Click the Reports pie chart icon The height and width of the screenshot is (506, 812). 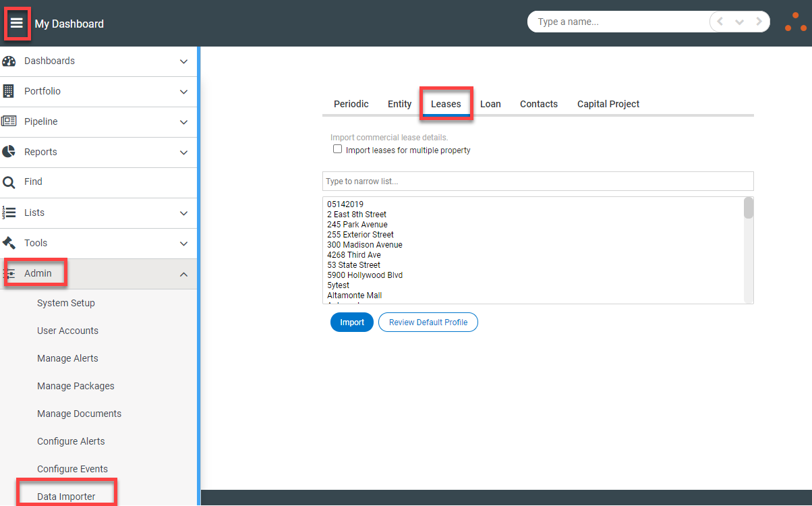pyautogui.click(x=9, y=152)
